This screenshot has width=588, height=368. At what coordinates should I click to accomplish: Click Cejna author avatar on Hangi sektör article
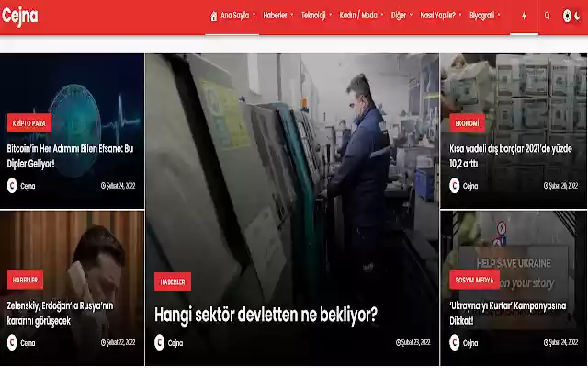coord(159,342)
